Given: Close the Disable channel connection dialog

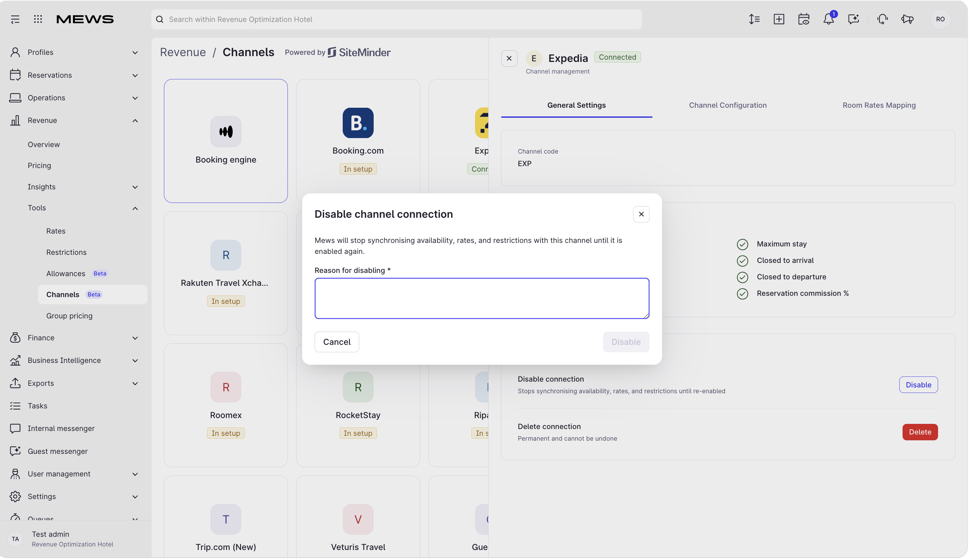Looking at the screenshot, I should click(x=641, y=214).
